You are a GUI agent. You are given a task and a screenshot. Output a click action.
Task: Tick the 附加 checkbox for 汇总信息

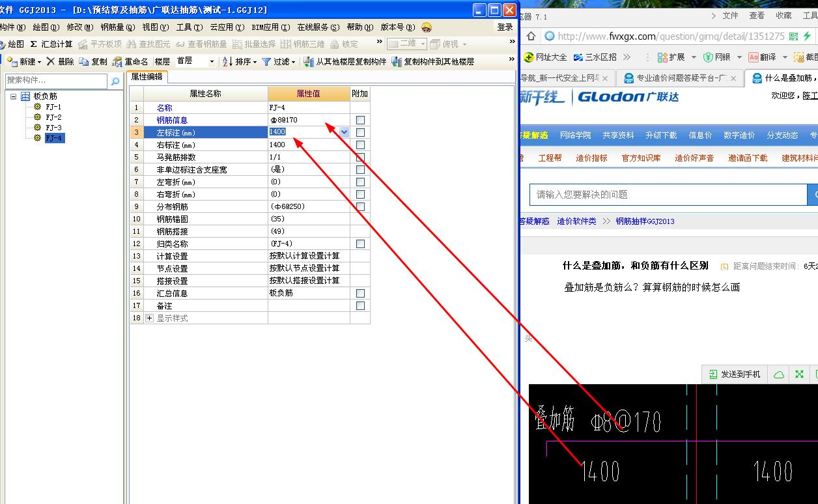[360, 293]
